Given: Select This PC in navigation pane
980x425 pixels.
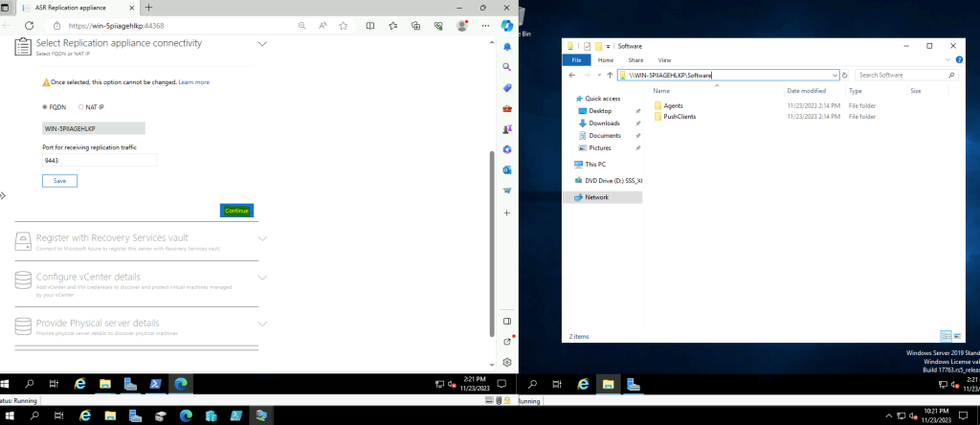Looking at the screenshot, I should [x=596, y=165].
